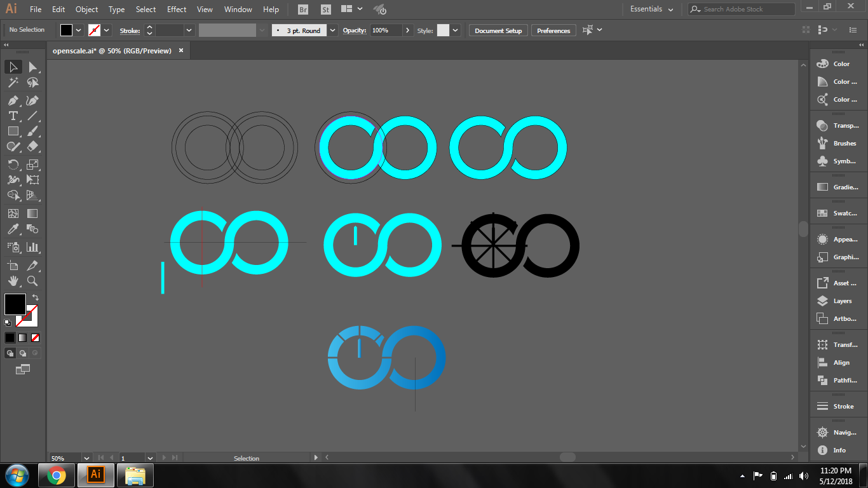Open the Style dropdown

(455, 30)
